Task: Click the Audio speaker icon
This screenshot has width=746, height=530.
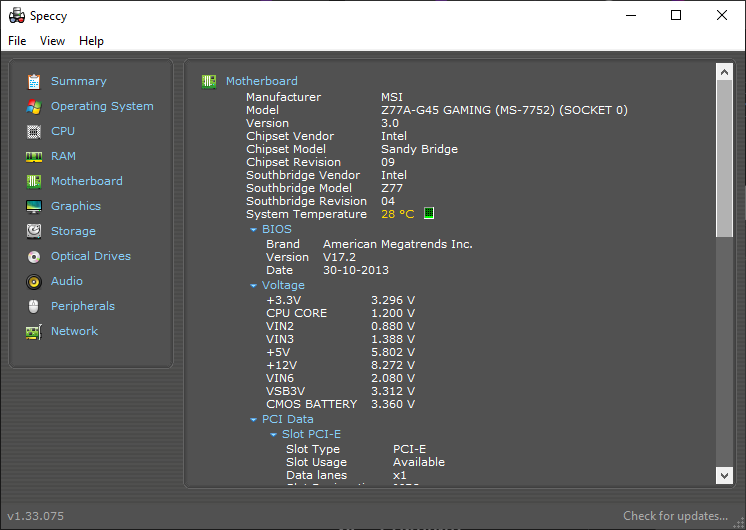Action: click(x=34, y=282)
